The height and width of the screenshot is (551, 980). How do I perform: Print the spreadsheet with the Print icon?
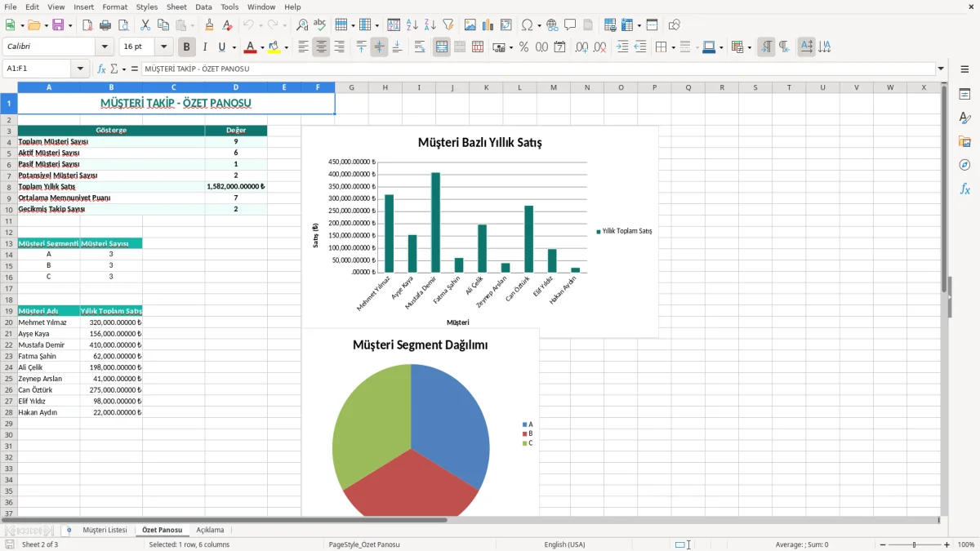tap(105, 25)
